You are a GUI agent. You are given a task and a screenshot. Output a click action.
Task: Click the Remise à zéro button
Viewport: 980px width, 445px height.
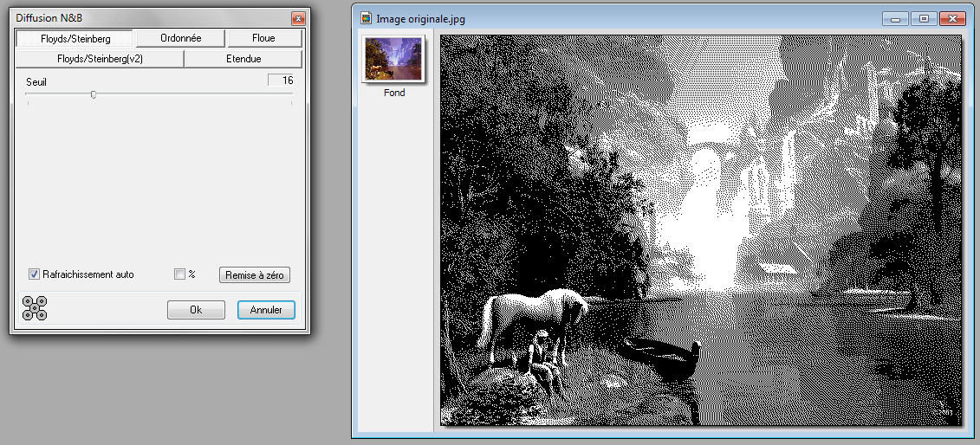pos(254,274)
